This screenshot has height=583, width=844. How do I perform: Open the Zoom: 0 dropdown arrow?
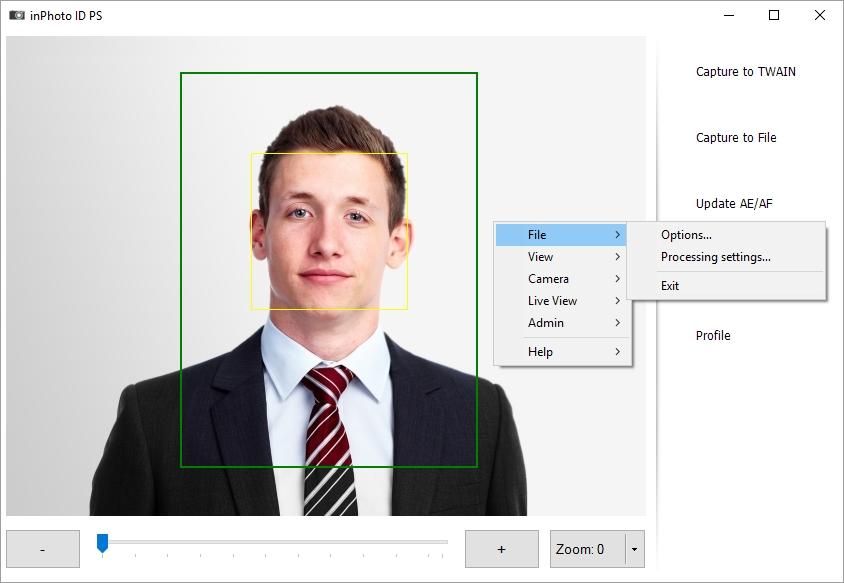tap(635, 549)
